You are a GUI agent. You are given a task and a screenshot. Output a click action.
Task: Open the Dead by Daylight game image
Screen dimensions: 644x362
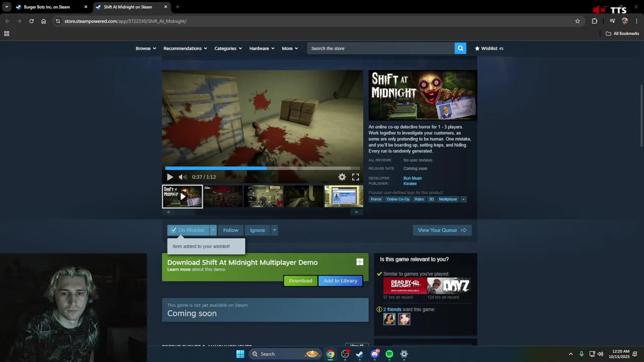[x=405, y=286]
